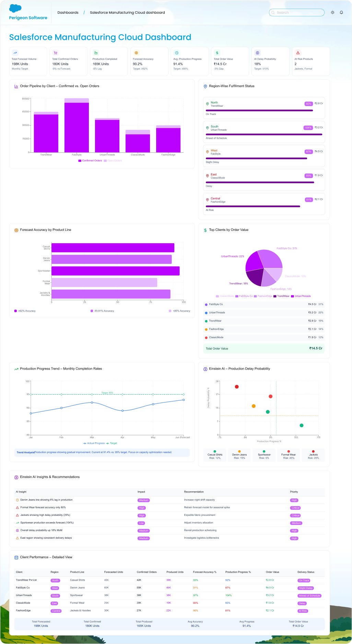This screenshot has height=644, width=352.
Task: Toggle TrendWear legend in pie chart
Action: 281,296
